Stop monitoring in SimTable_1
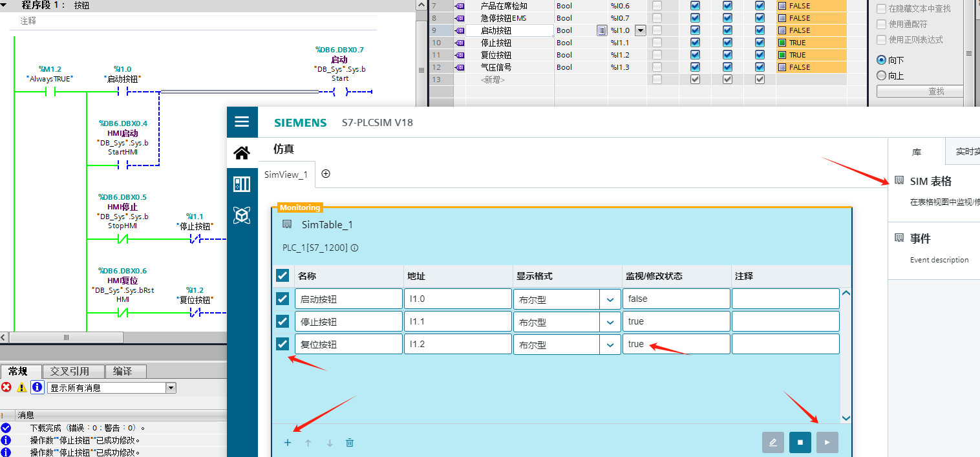980x457 pixels. tap(800, 443)
